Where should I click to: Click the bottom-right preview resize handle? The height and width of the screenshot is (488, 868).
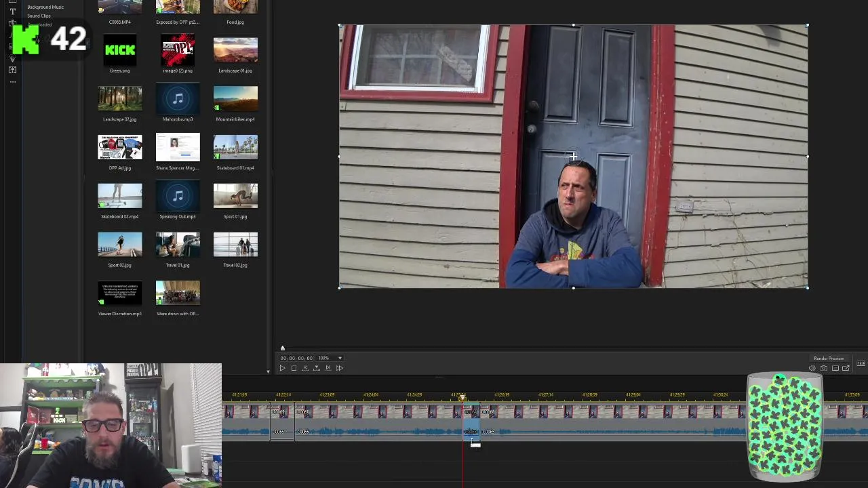click(x=807, y=287)
